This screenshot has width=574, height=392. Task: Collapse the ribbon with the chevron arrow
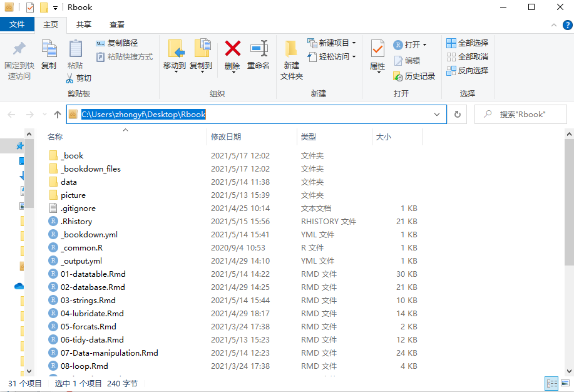pyautogui.click(x=553, y=25)
